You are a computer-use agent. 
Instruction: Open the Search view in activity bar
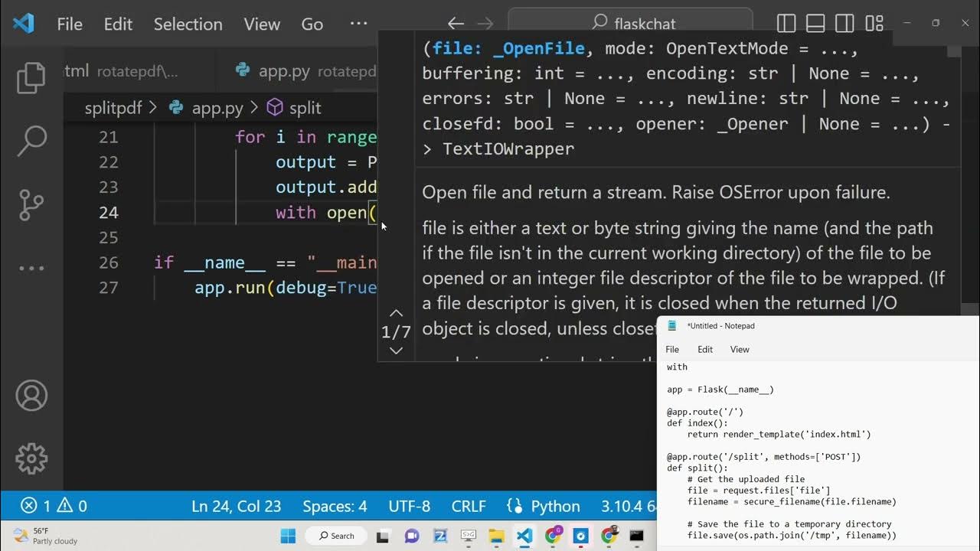pyautogui.click(x=31, y=140)
